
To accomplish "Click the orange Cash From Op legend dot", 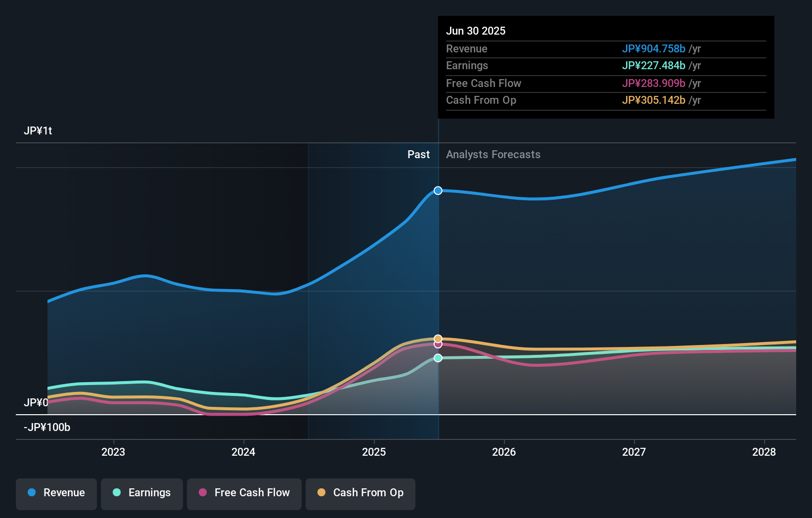I will click(321, 493).
